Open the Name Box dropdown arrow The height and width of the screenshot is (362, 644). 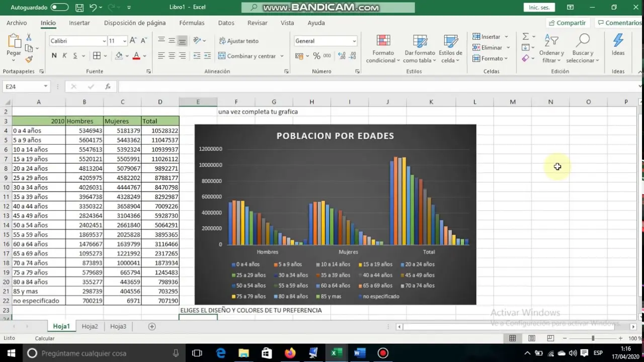[x=45, y=86]
